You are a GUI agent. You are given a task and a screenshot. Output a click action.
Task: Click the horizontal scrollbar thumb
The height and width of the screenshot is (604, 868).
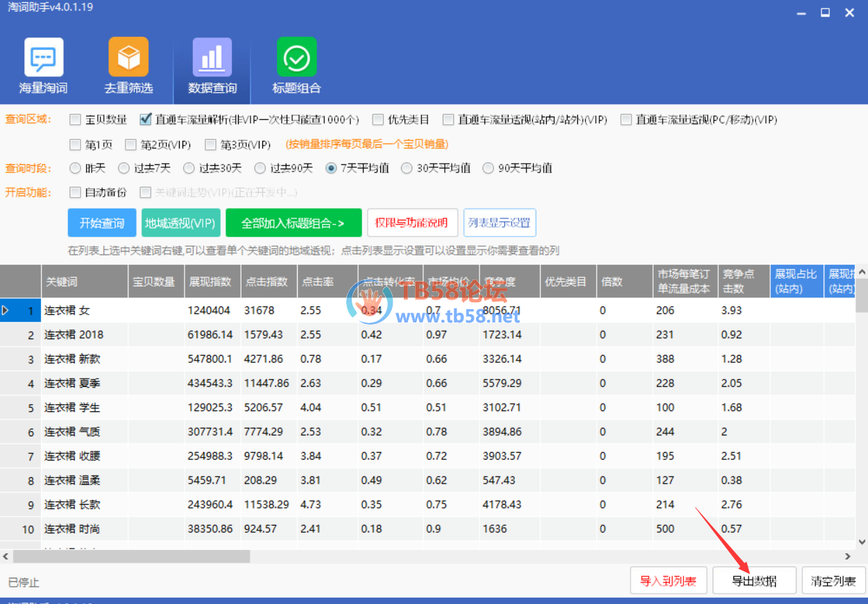(131, 556)
